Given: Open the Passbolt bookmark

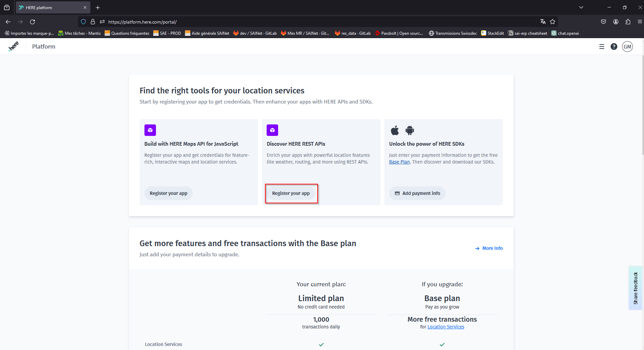Looking at the screenshot, I should [x=399, y=33].
